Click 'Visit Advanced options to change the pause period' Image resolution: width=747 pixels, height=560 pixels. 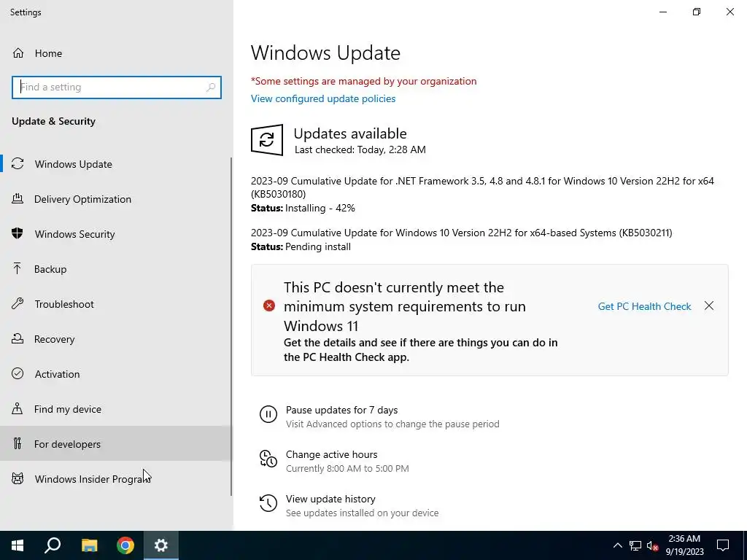392,424
